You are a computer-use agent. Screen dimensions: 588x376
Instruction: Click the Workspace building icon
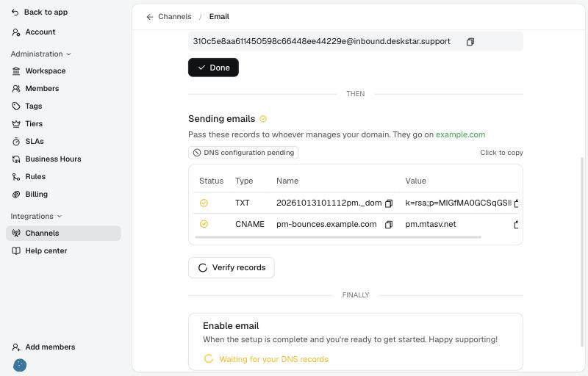[15, 70]
